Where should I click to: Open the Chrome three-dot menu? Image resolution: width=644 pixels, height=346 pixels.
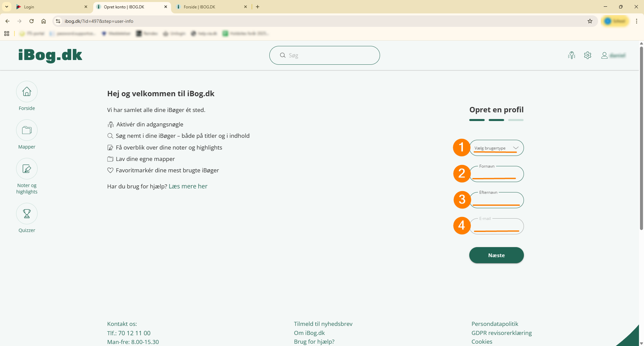[x=637, y=21]
